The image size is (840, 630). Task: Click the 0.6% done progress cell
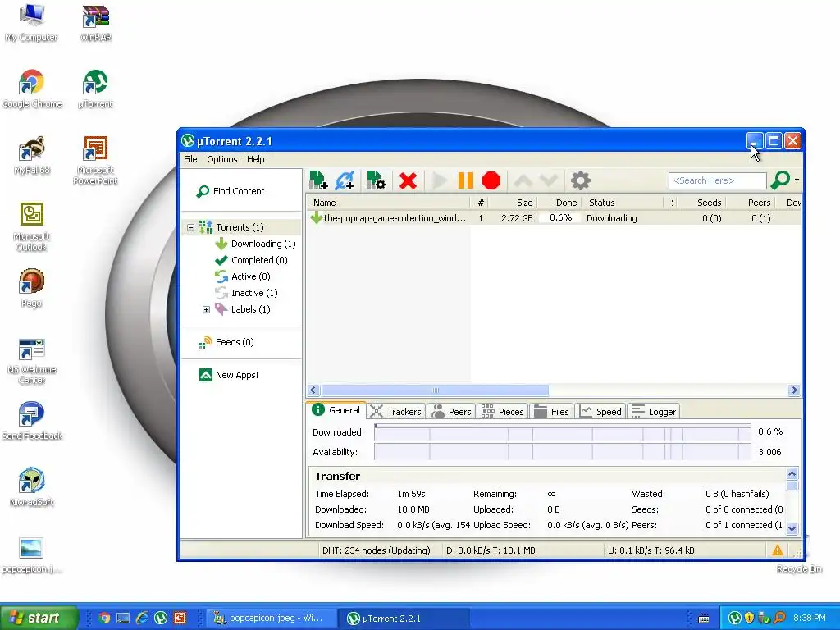pos(559,218)
